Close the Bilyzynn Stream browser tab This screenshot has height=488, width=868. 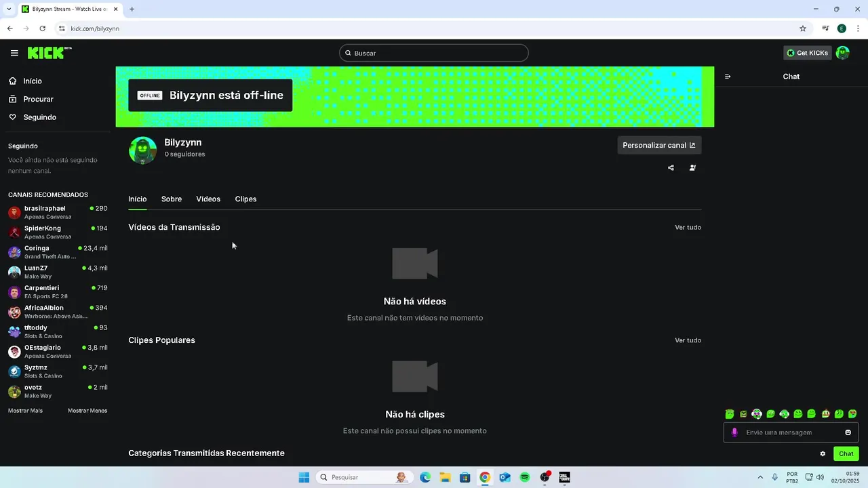(115, 9)
